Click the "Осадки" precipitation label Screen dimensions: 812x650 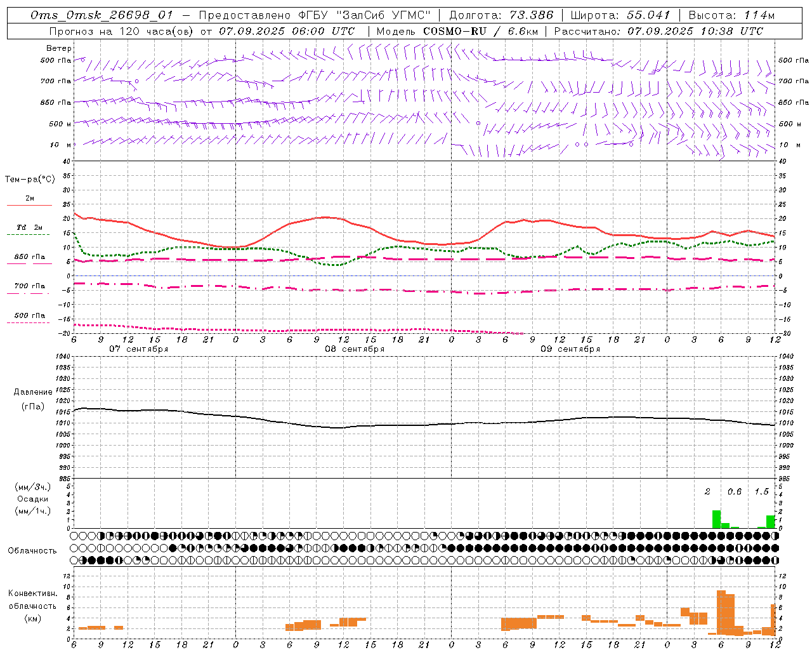(x=33, y=499)
